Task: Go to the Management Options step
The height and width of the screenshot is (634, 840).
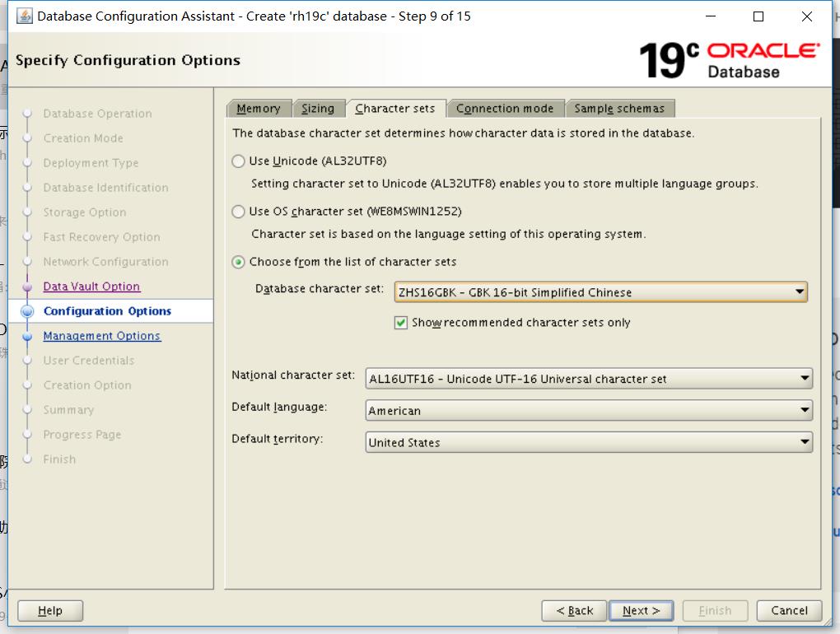Action: click(101, 335)
